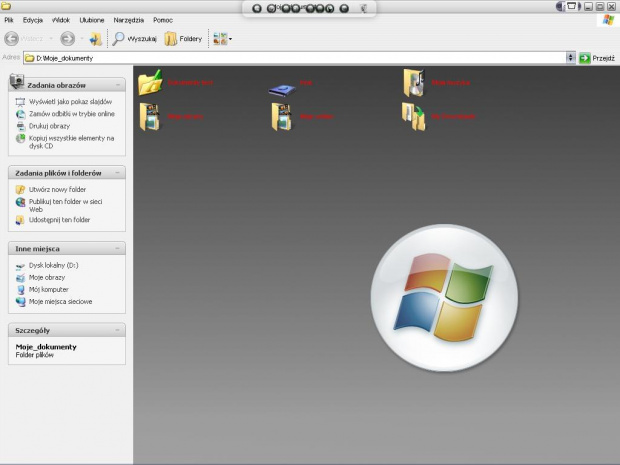Click the last round button in title bar widget
The height and width of the screenshot is (465, 620).
pos(344,8)
